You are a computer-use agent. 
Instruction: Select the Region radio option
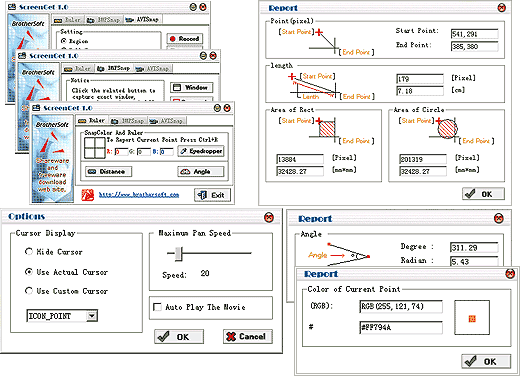pyautogui.click(x=75, y=41)
